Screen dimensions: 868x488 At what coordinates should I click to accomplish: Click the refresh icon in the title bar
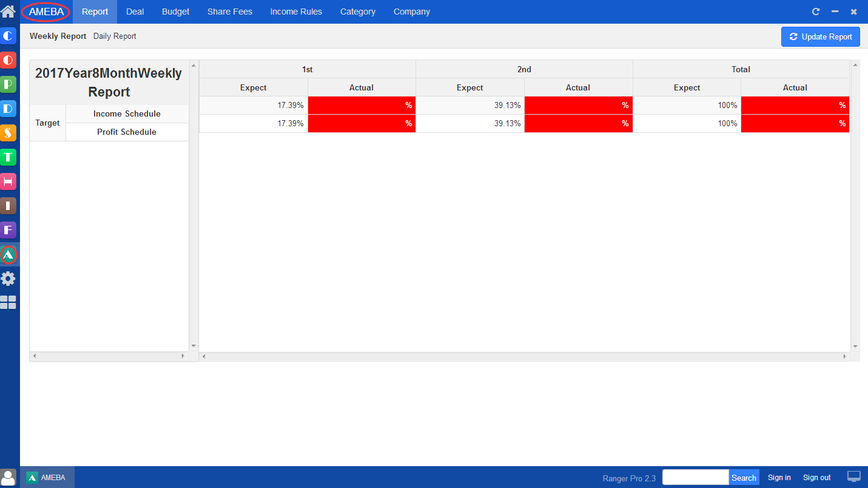816,12
